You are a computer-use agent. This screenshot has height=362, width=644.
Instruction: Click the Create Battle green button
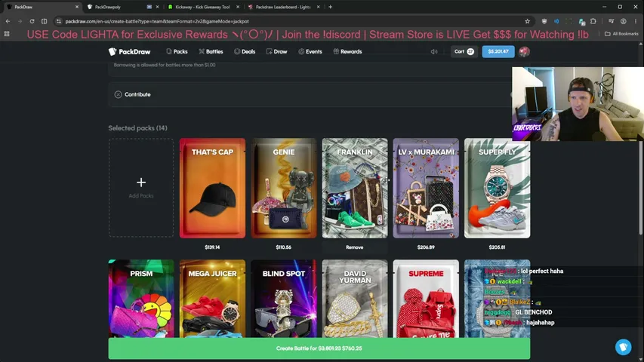tap(319, 348)
